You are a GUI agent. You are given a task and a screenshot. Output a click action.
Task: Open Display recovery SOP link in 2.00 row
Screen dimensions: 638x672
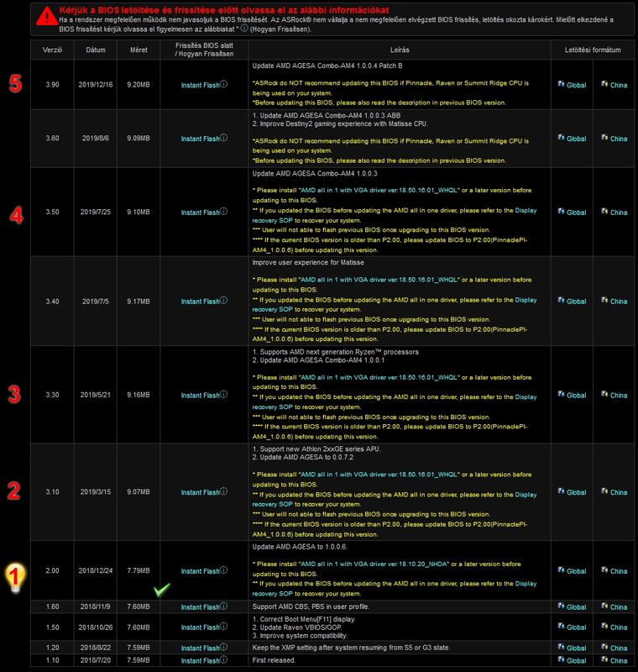[394, 589]
